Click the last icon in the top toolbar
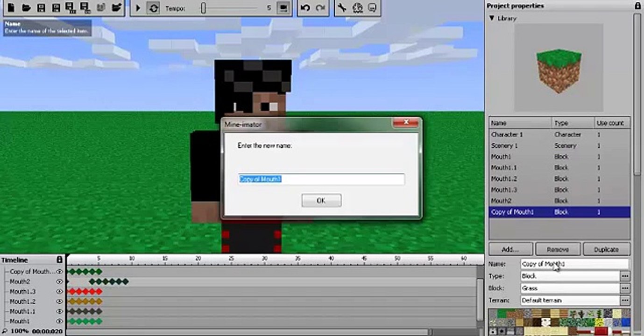 pyautogui.click(x=372, y=8)
